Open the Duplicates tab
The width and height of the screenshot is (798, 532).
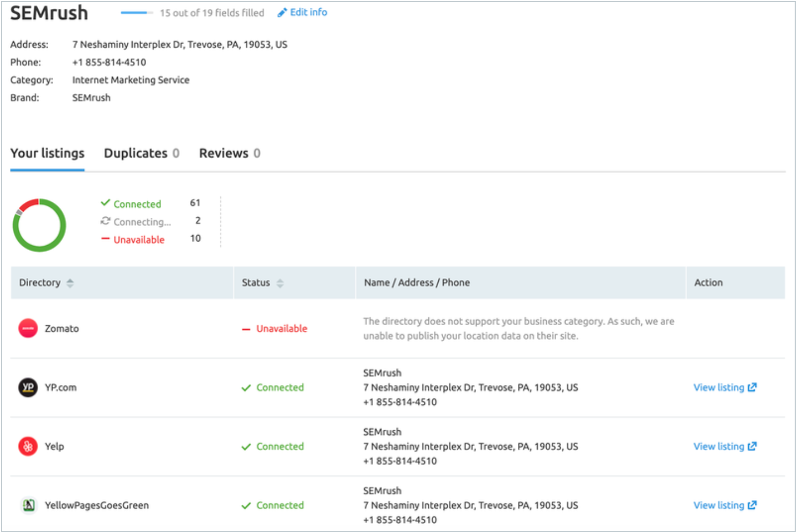click(x=142, y=153)
